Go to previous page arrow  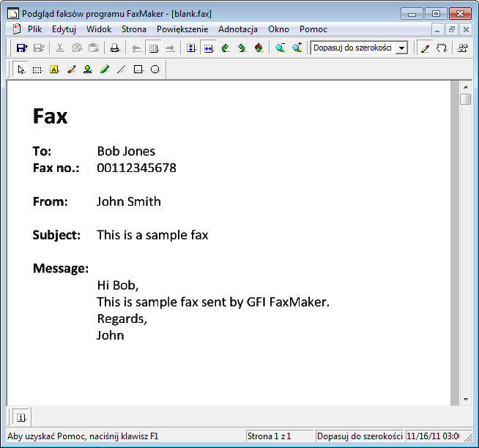coord(136,48)
